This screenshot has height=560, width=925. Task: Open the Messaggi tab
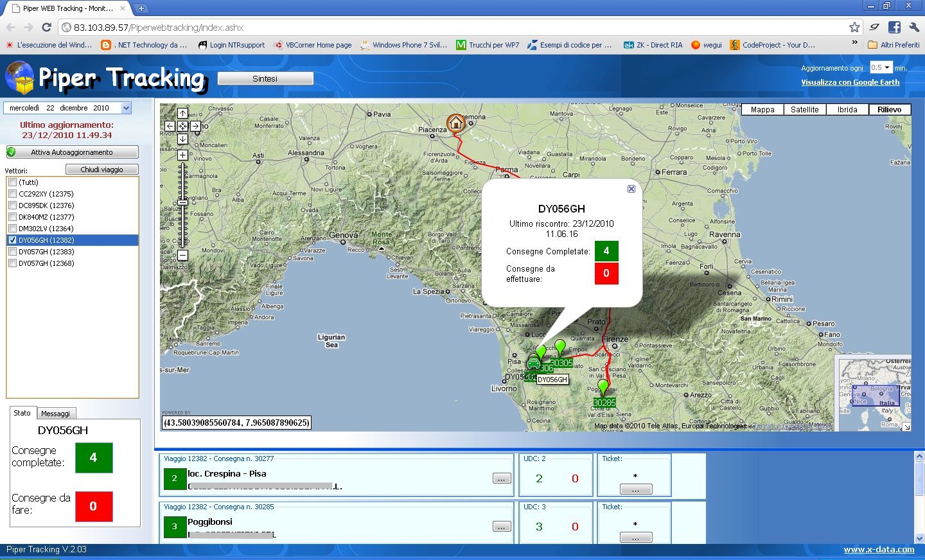[56, 414]
